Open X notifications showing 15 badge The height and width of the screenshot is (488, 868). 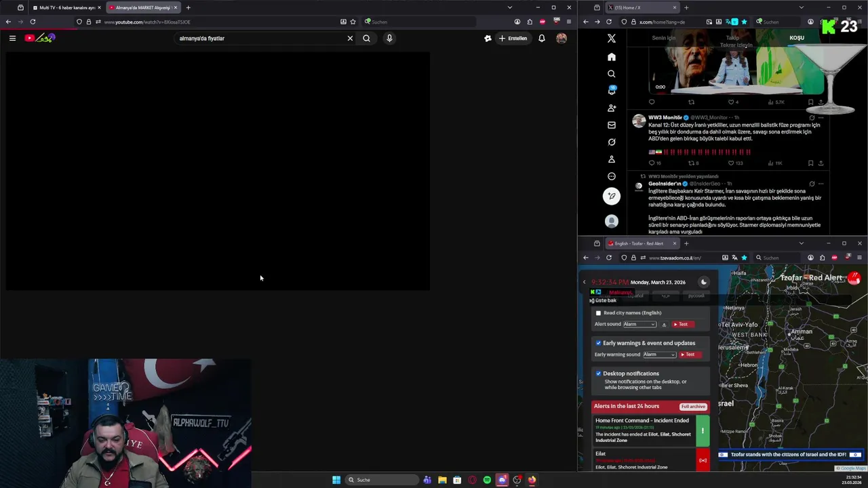(612, 91)
